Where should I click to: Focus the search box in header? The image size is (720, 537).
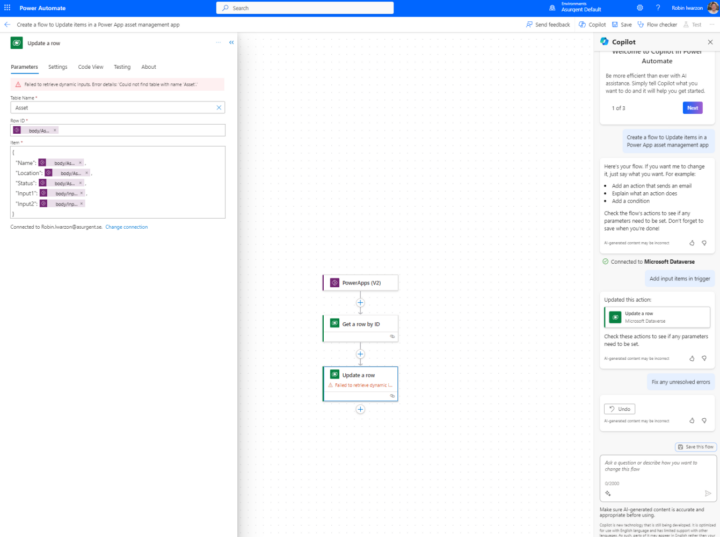point(305,8)
